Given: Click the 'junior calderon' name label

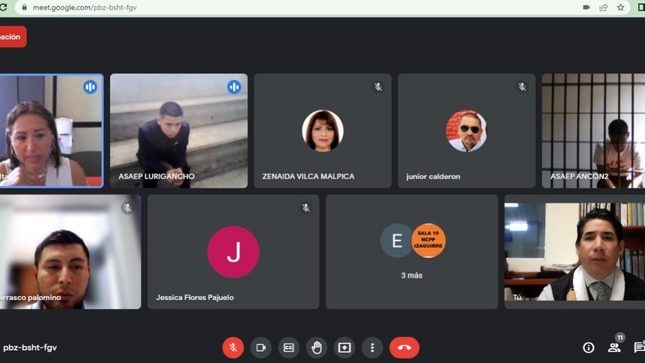Looking at the screenshot, I should point(433,176).
